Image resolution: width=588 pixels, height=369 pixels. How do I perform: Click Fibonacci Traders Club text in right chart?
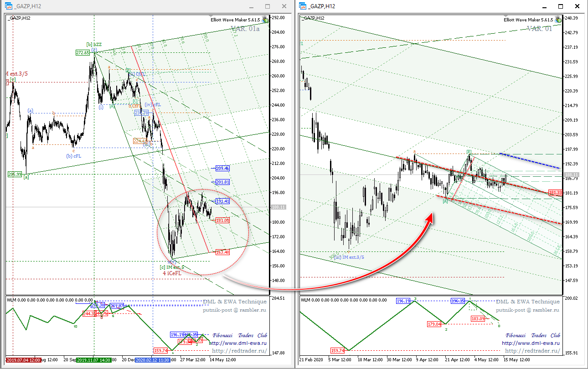(x=533, y=335)
